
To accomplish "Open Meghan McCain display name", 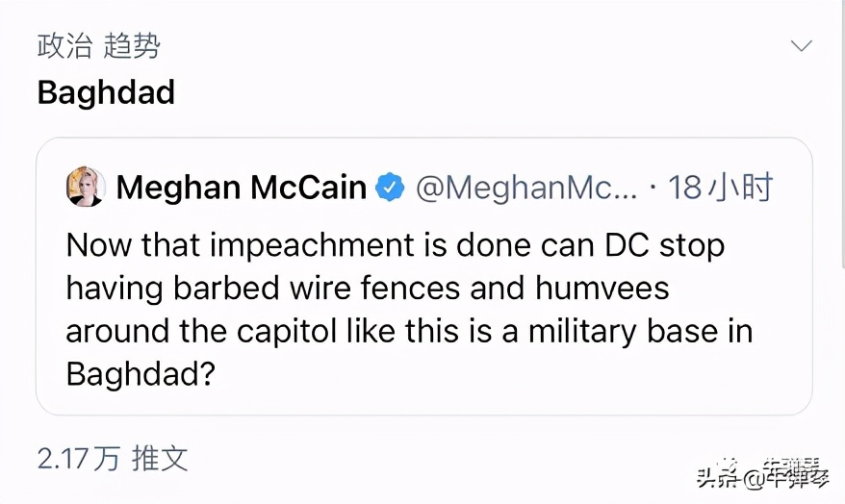I will pos(241,188).
